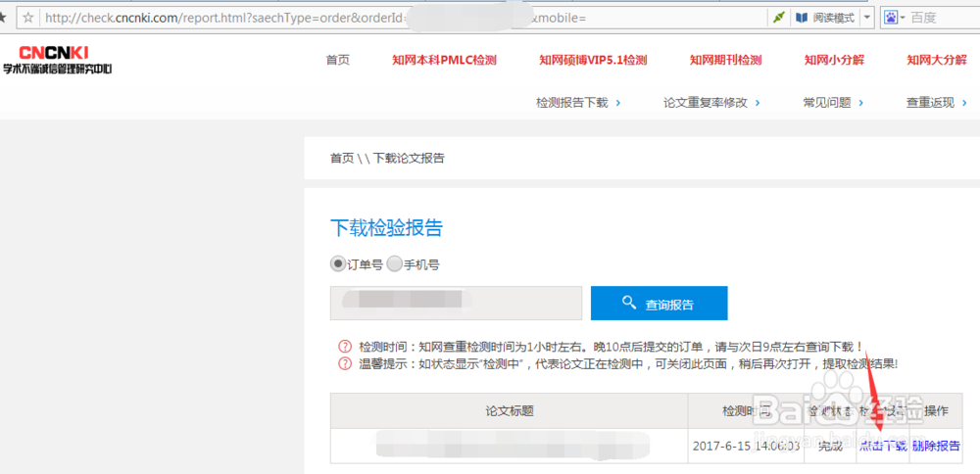Click question mark icon beside 检测时间
This screenshot has height=474, width=980.
(345, 346)
